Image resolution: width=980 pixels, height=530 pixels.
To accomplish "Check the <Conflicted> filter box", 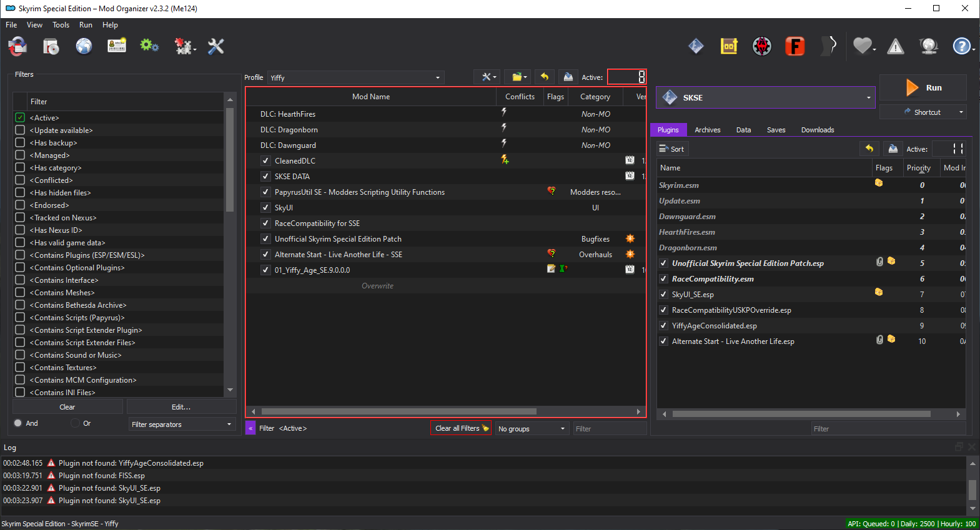I will point(20,180).
